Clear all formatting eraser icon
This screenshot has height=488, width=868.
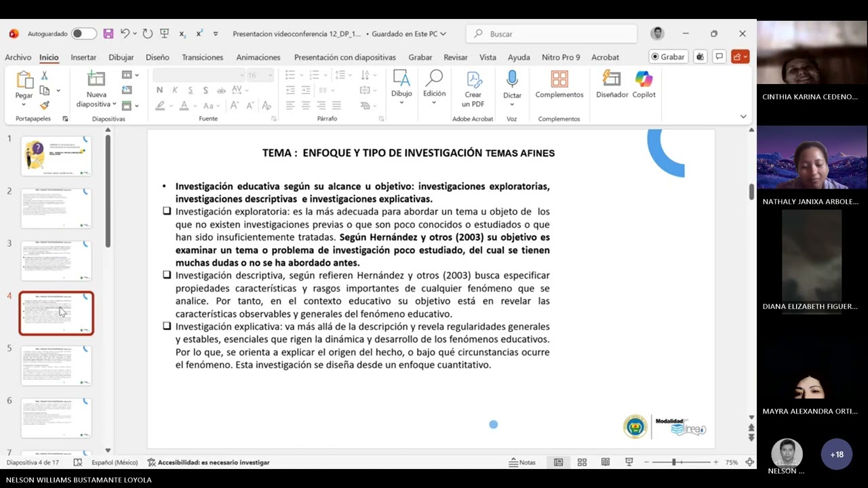pyautogui.click(x=267, y=106)
